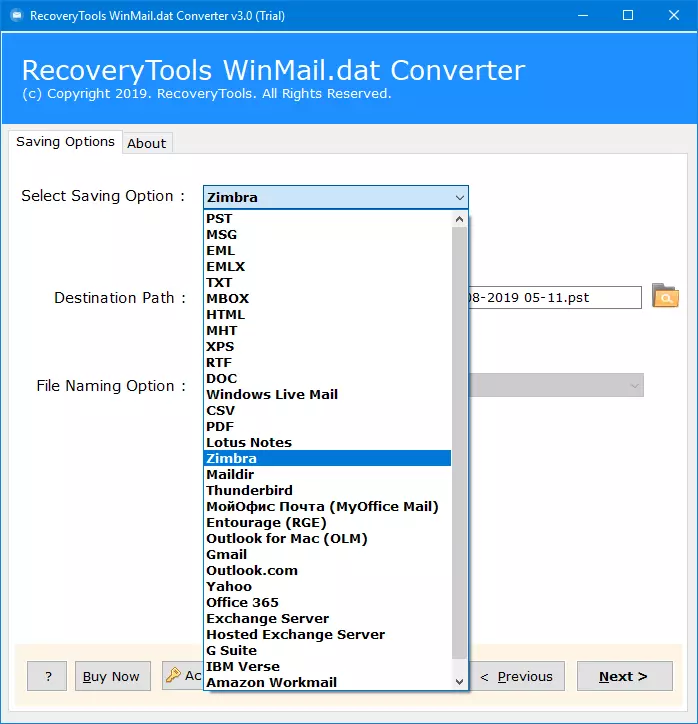Select Amazon Workmail entry

(x=271, y=682)
